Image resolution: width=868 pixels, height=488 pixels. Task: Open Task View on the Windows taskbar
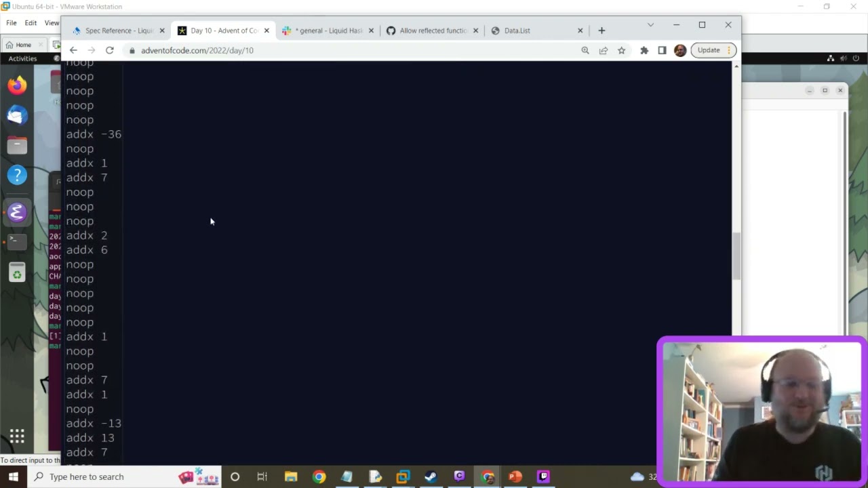click(x=262, y=476)
